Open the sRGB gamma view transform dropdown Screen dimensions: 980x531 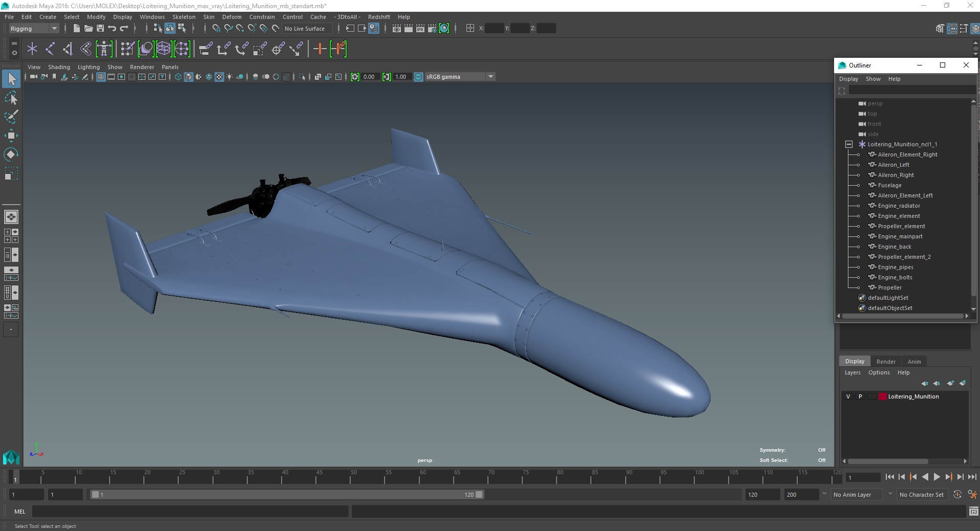[491, 77]
